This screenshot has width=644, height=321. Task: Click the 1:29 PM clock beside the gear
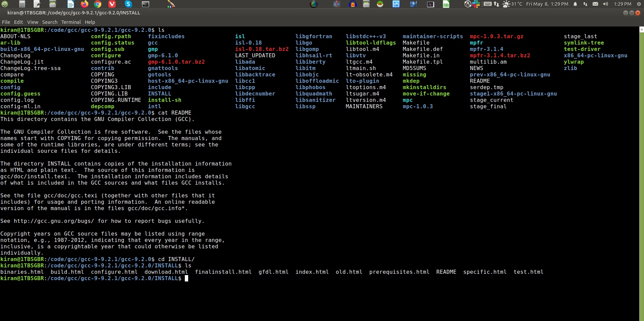tap(623, 4)
